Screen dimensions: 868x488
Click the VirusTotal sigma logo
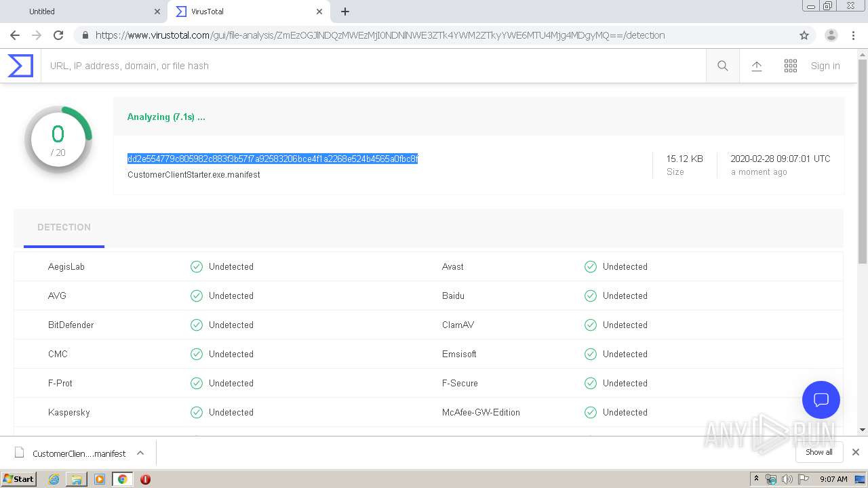click(20, 66)
